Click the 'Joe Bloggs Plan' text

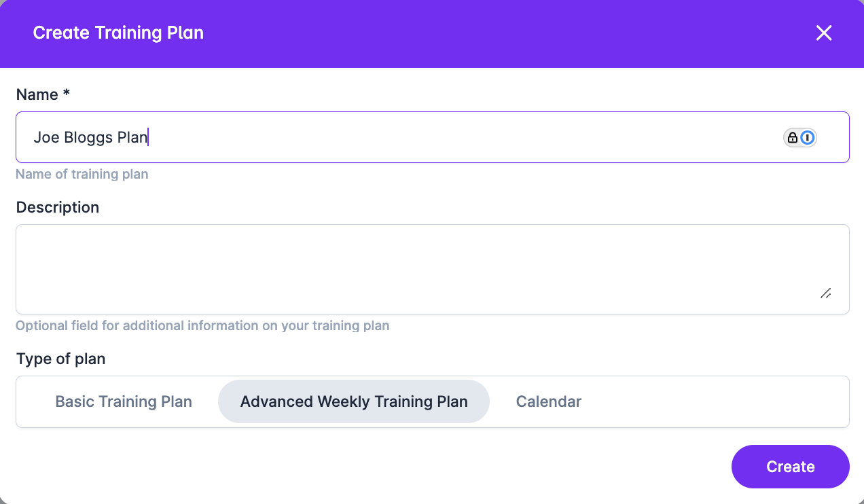point(90,138)
